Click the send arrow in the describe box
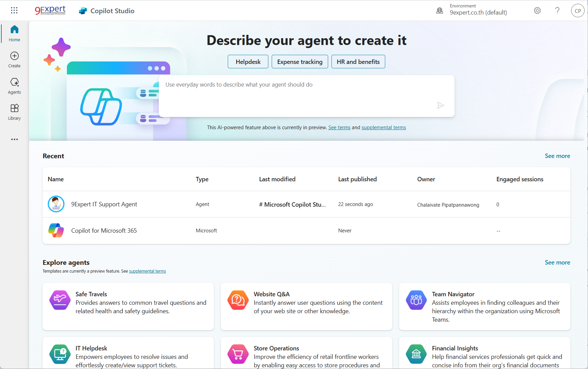This screenshot has height=369, width=588. click(x=441, y=105)
